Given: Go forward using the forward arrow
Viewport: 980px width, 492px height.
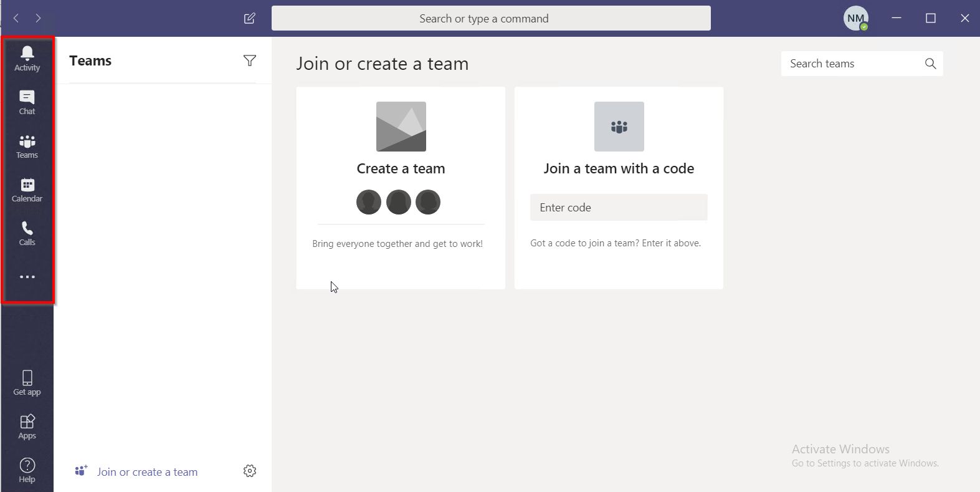Looking at the screenshot, I should (39, 18).
